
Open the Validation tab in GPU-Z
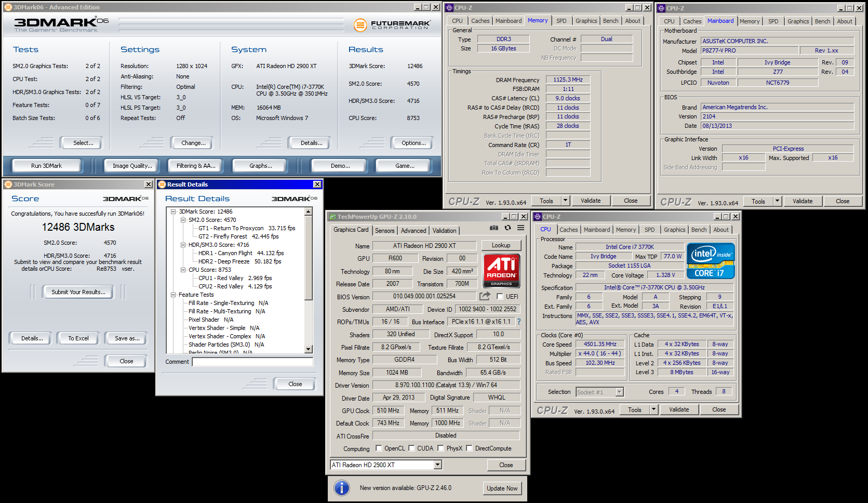pyautogui.click(x=445, y=231)
